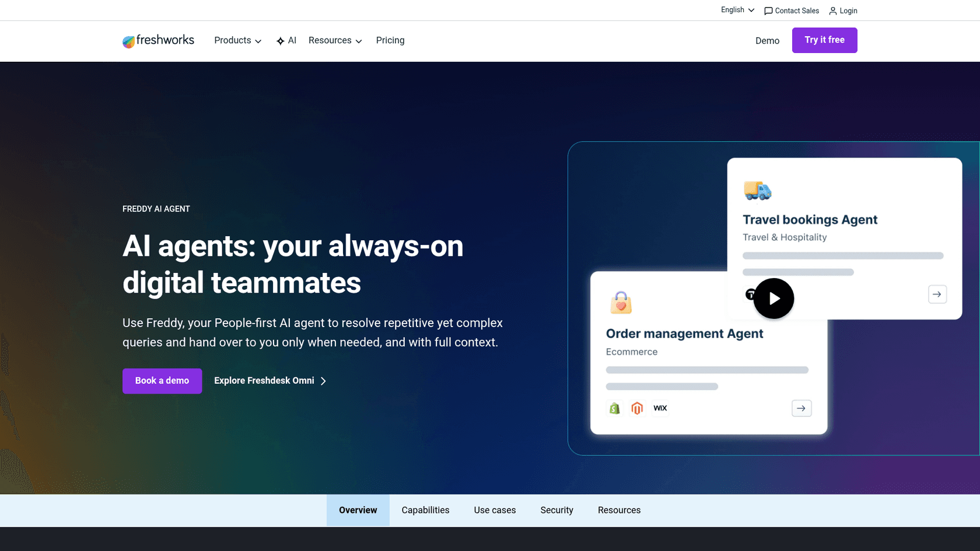980x551 pixels.
Task: Click the Login user icon
Action: pos(833,11)
